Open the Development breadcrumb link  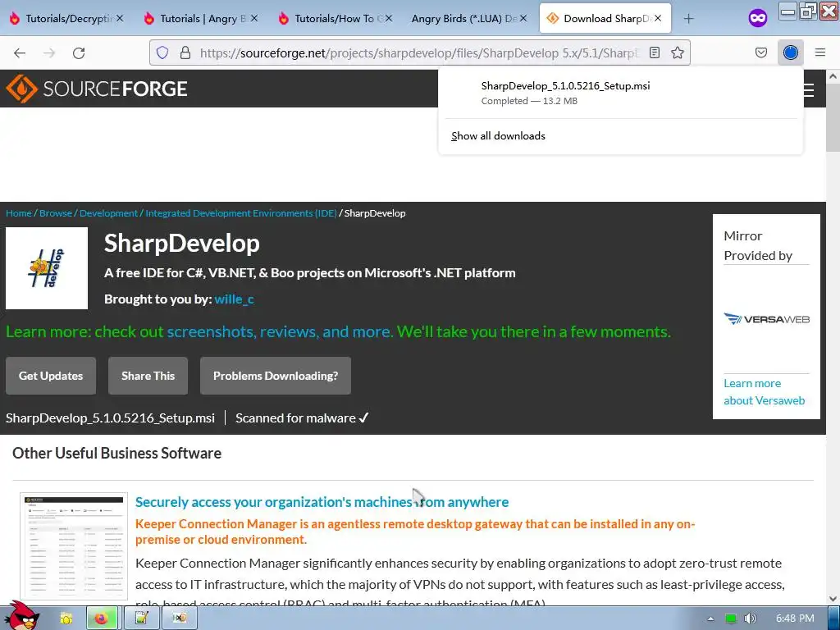pyautogui.click(x=109, y=213)
